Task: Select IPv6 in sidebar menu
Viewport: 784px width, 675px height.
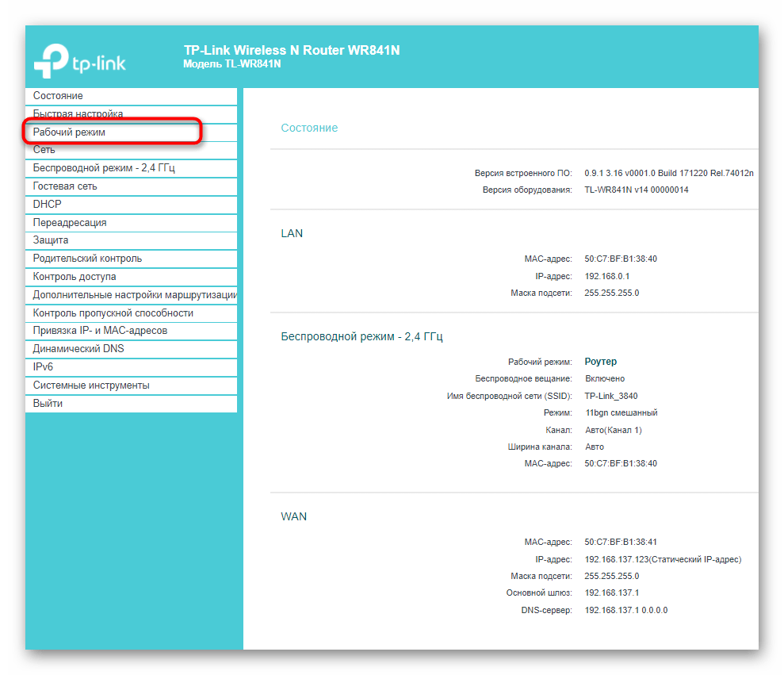Action: tap(131, 367)
